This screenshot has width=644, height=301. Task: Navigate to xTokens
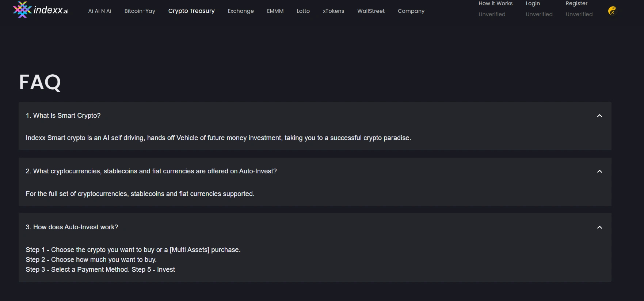point(334,11)
